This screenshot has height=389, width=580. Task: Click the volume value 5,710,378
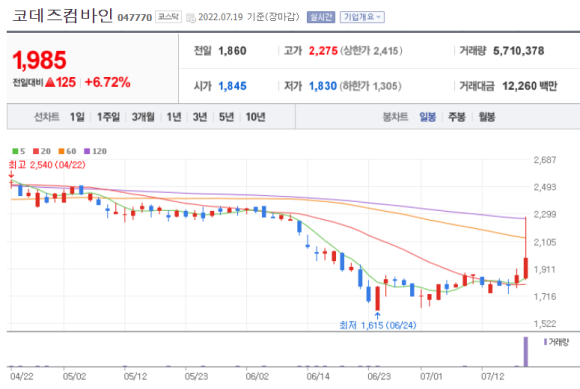click(x=518, y=51)
